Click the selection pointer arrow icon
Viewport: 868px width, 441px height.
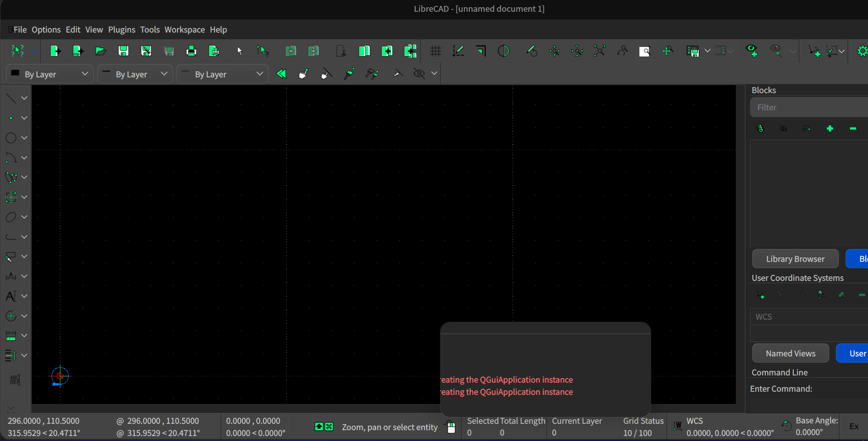(x=239, y=51)
